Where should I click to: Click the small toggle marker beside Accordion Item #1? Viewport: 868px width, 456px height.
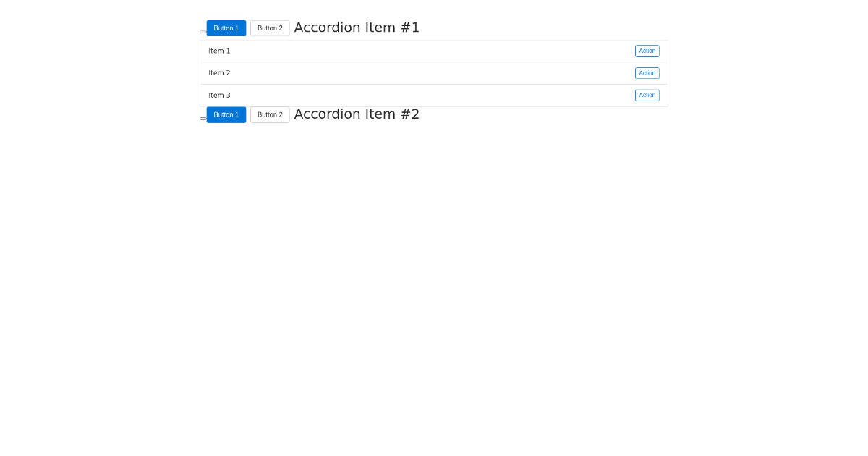(x=203, y=32)
